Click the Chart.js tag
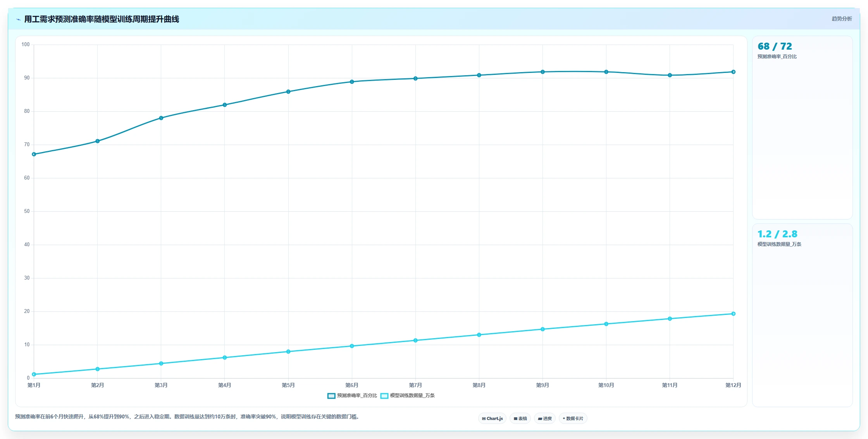The height and width of the screenshot is (439, 868). (x=492, y=418)
